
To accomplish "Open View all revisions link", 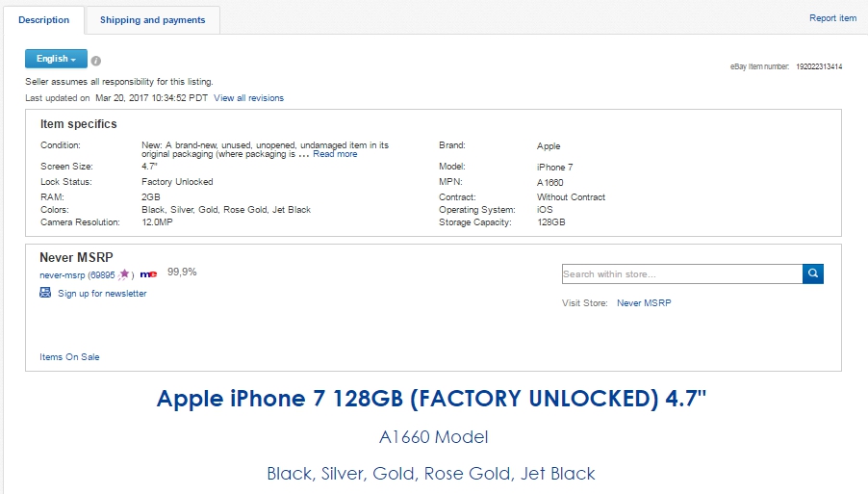I will pos(248,98).
